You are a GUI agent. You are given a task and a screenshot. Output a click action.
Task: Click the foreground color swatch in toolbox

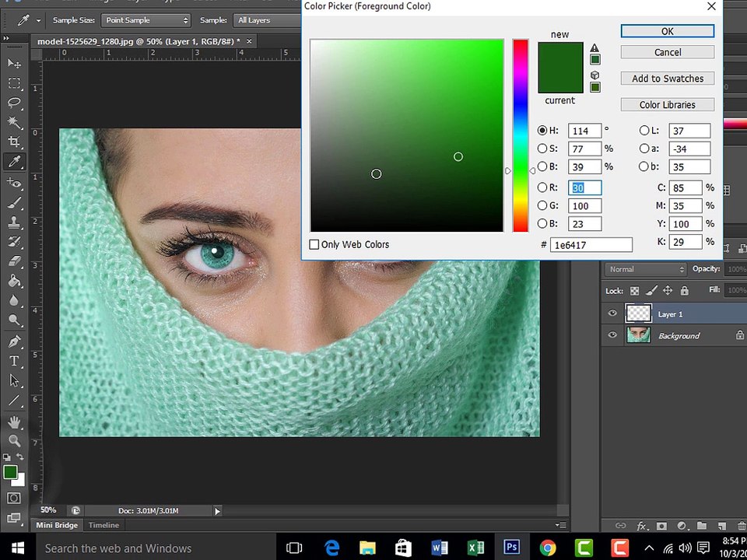click(10, 472)
